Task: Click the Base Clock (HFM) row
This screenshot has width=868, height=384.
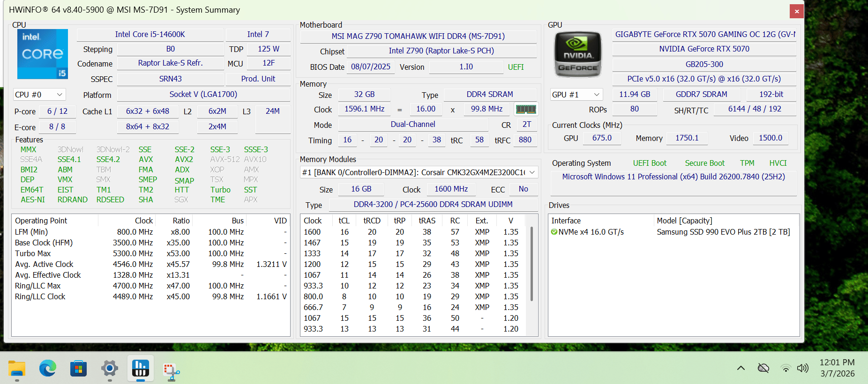Action: coord(151,243)
